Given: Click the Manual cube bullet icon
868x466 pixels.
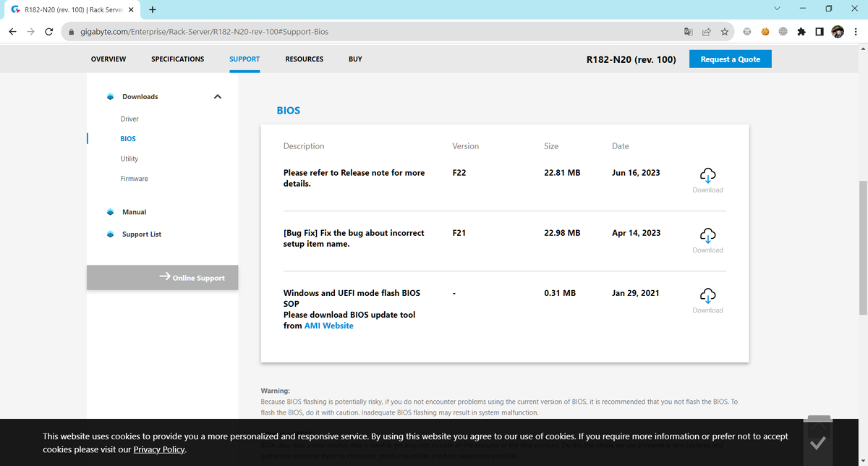Looking at the screenshot, I should 110,212.
